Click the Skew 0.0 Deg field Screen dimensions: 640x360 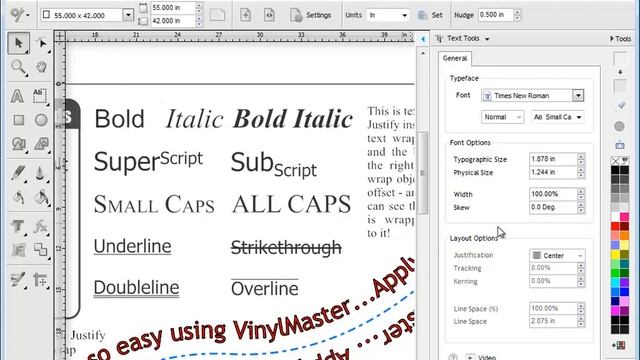click(x=553, y=207)
